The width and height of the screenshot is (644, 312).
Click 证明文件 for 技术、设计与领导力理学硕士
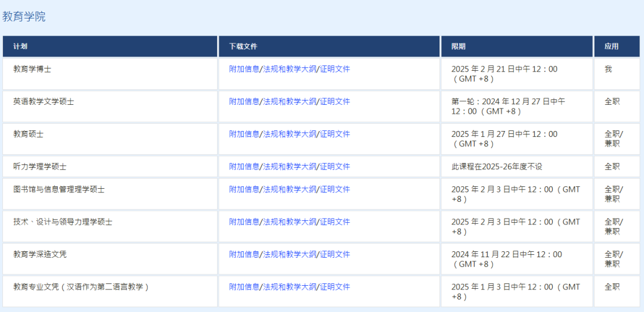[335, 222]
